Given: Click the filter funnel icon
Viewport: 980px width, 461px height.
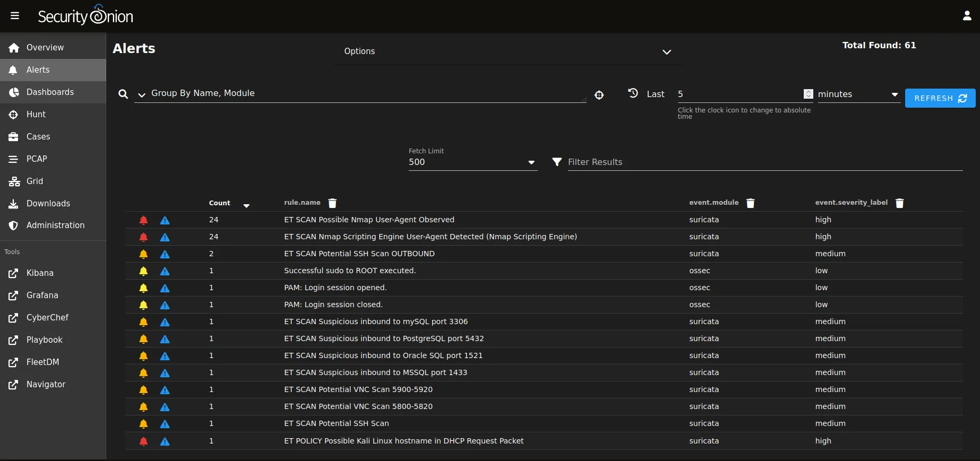Looking at the screenshot, I should click(556, 162).
